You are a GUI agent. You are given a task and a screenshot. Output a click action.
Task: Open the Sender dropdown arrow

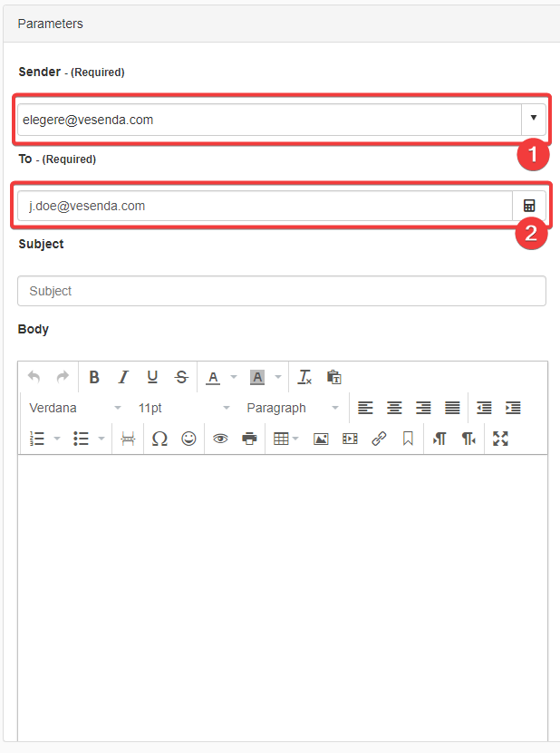tap(534, 119)
